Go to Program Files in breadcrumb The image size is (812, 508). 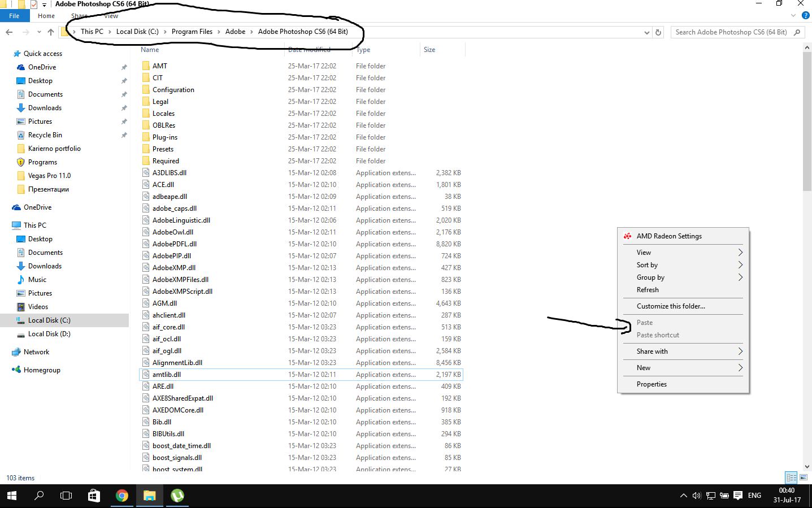pyautogui.click(x=192, y=32)
